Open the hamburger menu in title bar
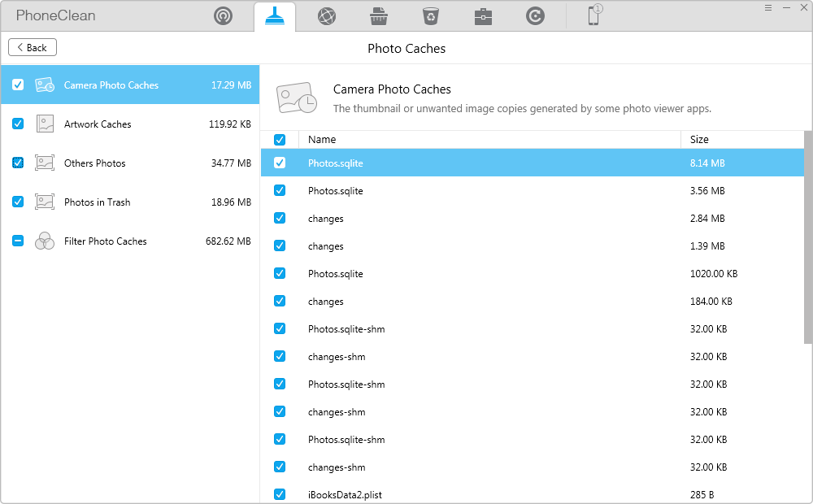 (x=768, y=7)
